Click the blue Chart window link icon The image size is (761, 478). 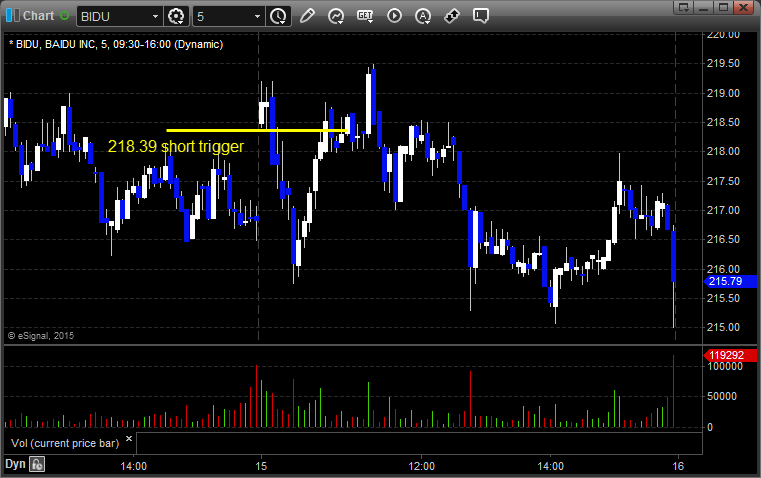tap(13, 16)
